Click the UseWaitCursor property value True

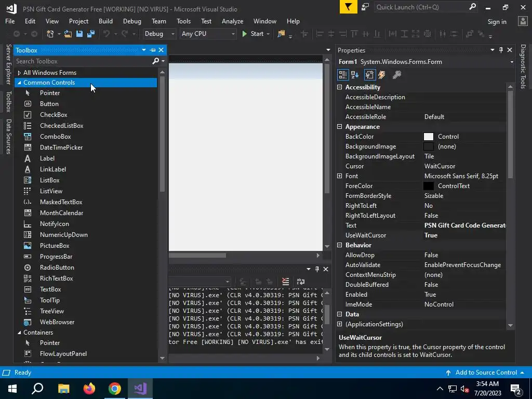pyautogui.click(x=431, y=235)
